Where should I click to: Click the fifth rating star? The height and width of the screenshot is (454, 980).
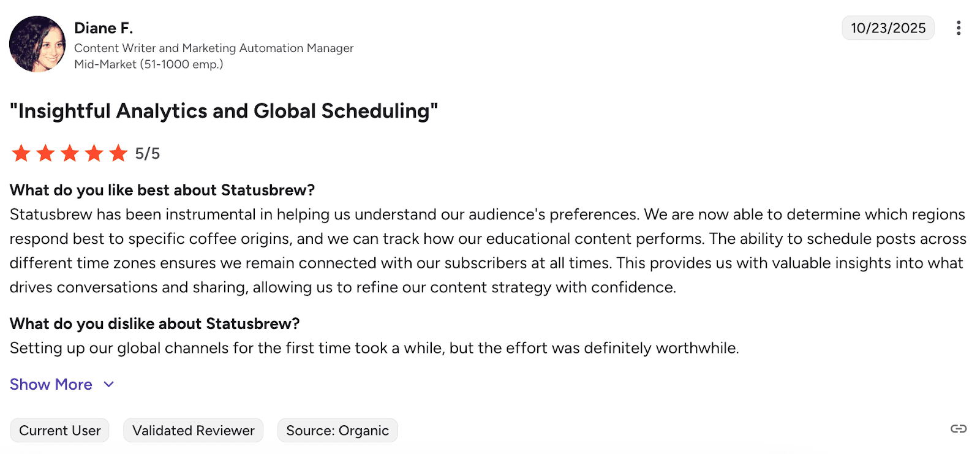tap(118, 153)
